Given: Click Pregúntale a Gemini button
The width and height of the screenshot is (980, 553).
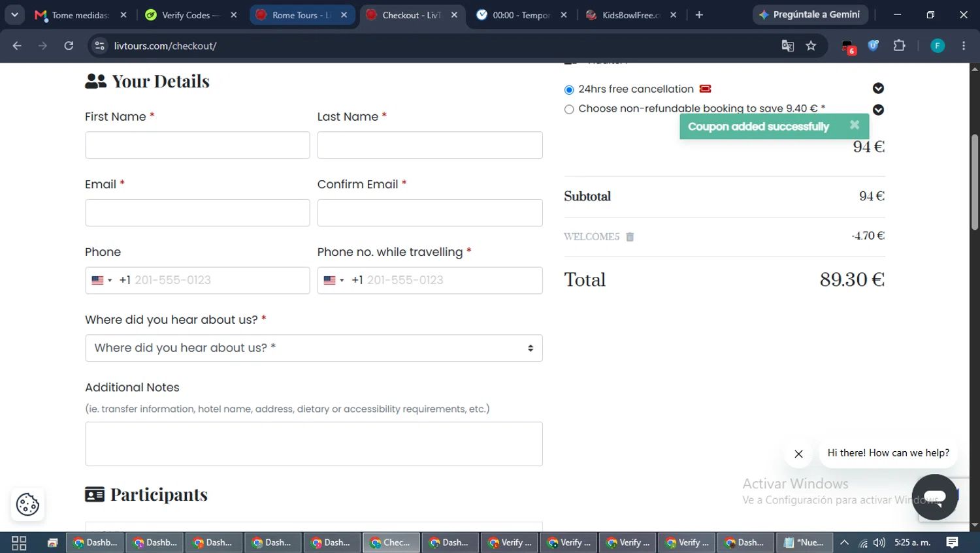Looking at the screenshot, I should pyautogui.click(x=809, y=14).
